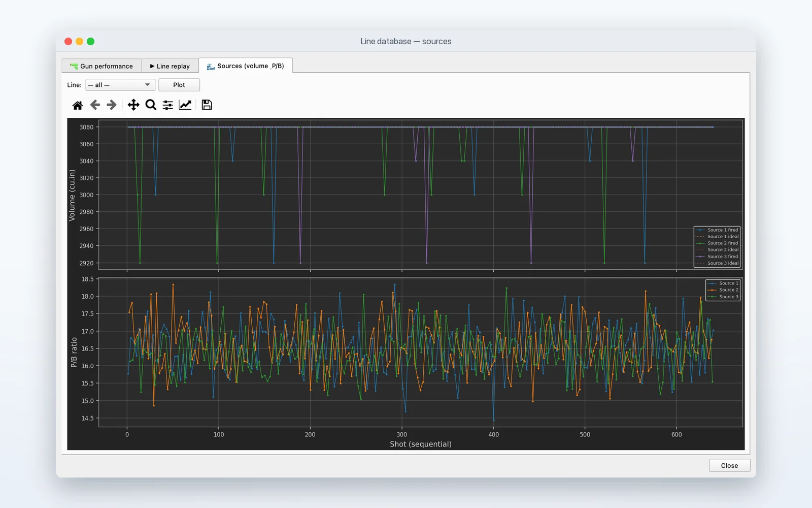Viewport: 812px width, 508px height.
Task: Click Source 2 fired legend entry
Action: click(717, 243)
